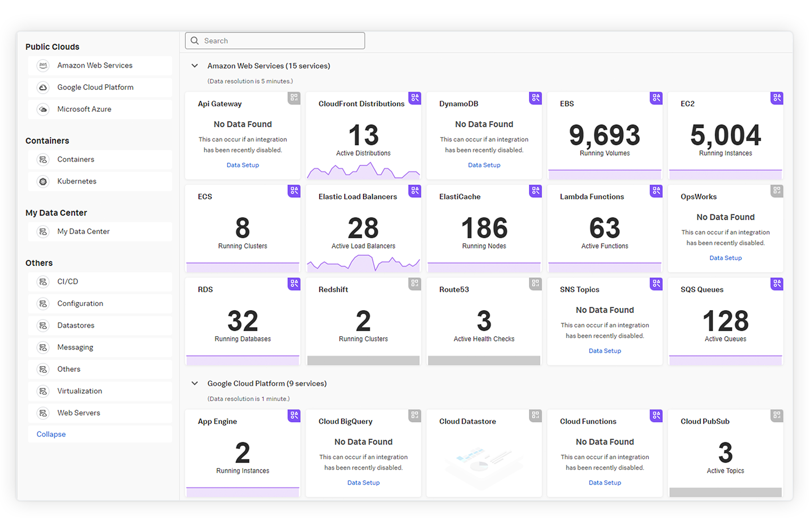Click Data Setup link on DynamoDB card
The height and width of the screenshot is (532, 809).
484,165
